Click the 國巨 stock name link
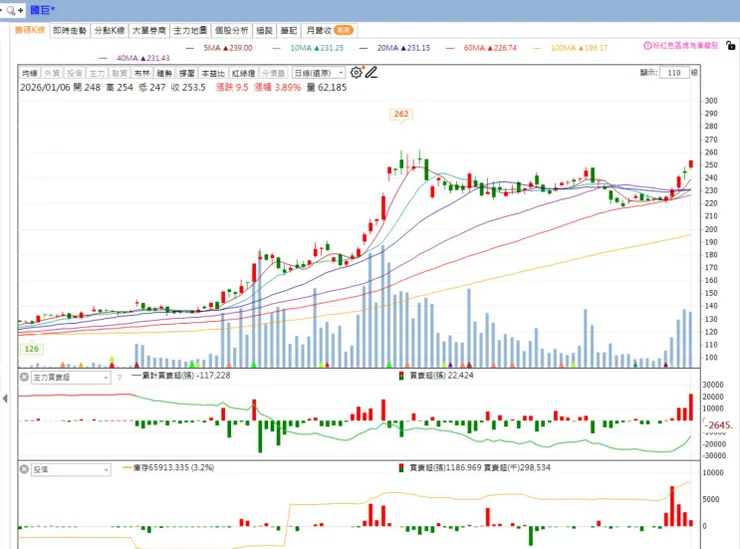740x549 pixels. pos(42,10)
